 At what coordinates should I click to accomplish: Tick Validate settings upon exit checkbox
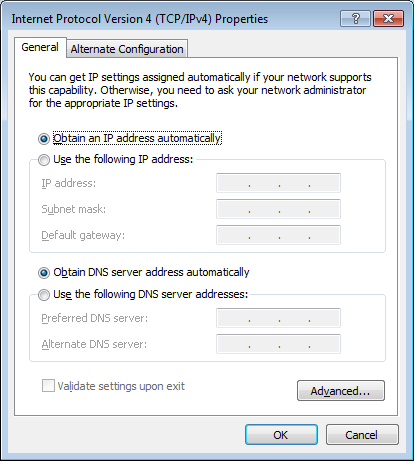point(48,386)
